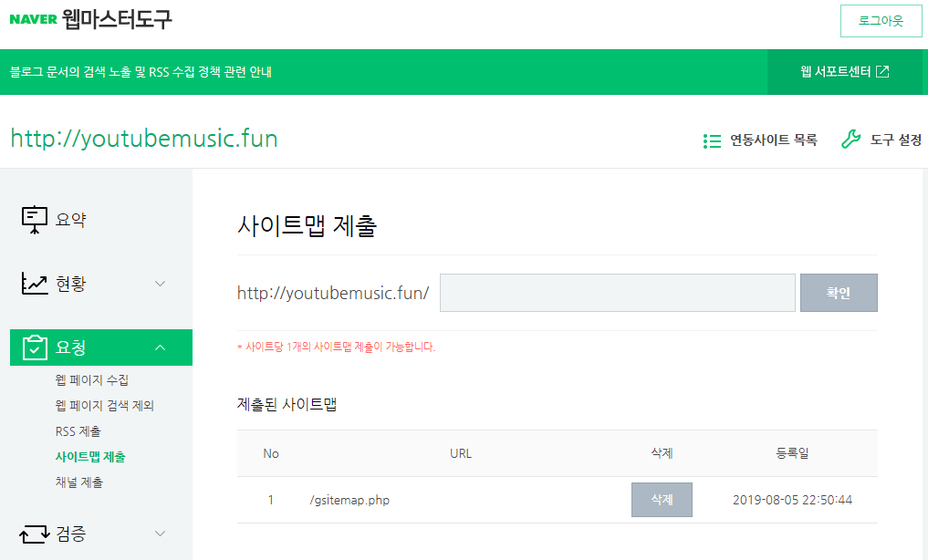
Task: Open 채널 제출 submenu item
Action: [79, 482]
